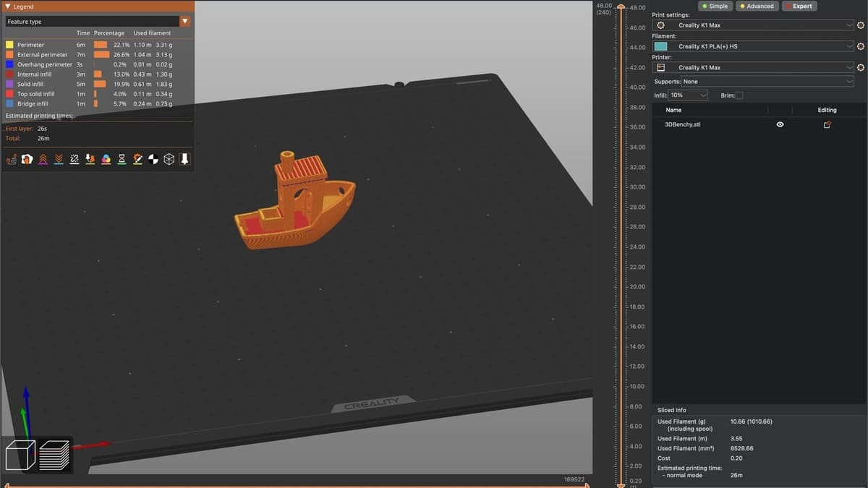Hide 3DBenchy.stl using the eye icon
The height and width of the screenshot is (488, 868).
click(x=780, y=124)
